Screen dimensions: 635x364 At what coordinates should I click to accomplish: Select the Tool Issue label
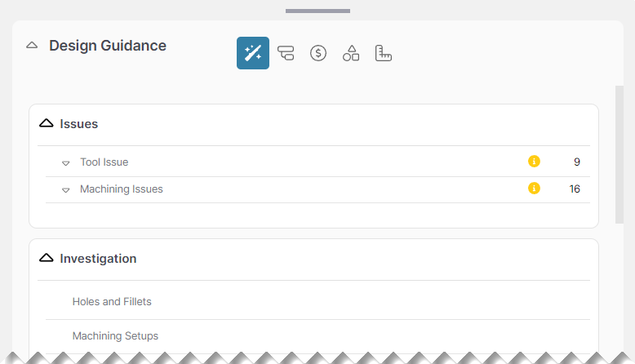tap(104, 162)
